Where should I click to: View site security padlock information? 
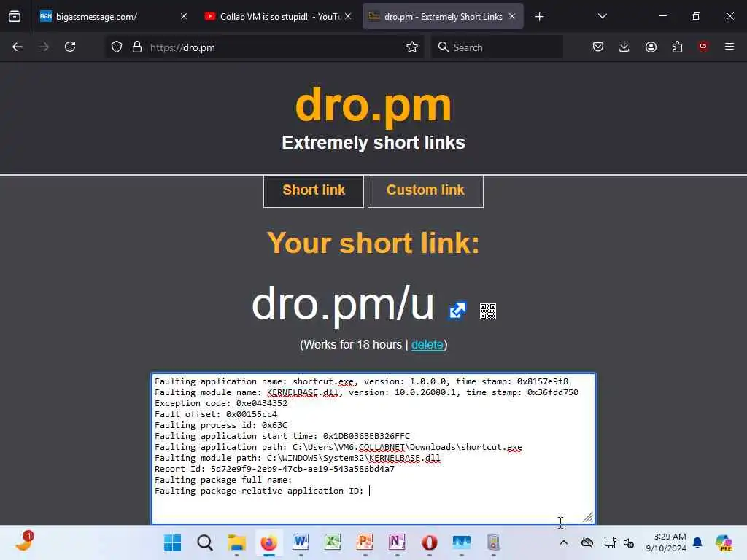137,47
